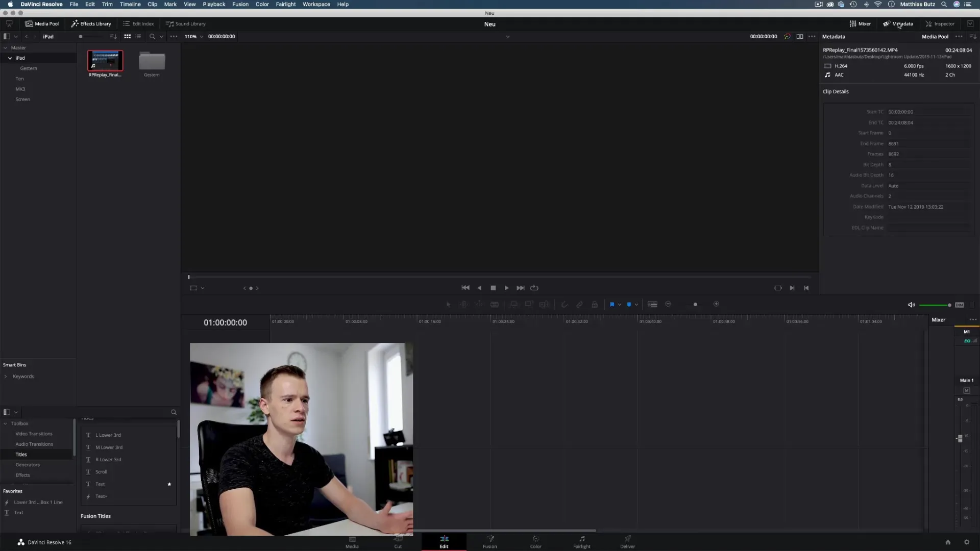The width and height of the screenshot is (980, 551).
Task: Open Effects Library panel
Action: (x=91, y=23)
